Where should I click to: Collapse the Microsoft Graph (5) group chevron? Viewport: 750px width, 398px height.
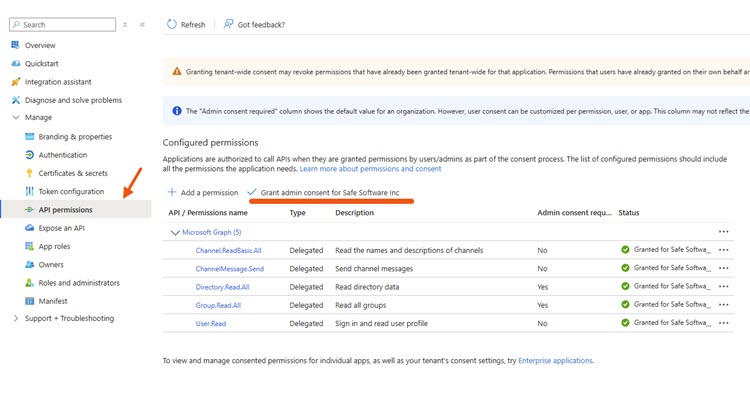(175, 232)
